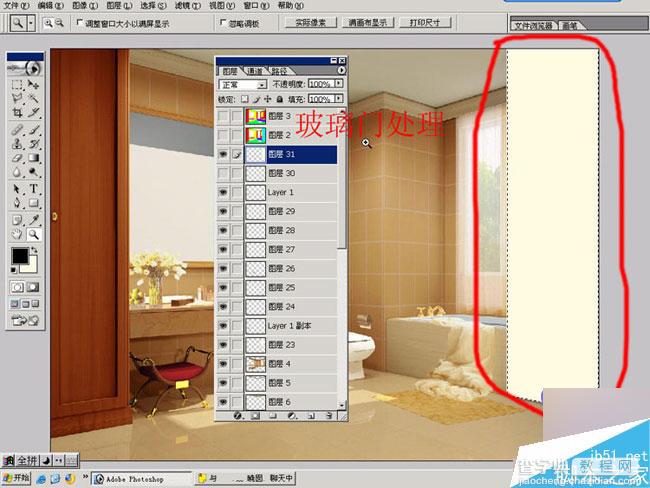Viewport: 650px width, 488px height.
Task: Check 忽略调板 checkbox
Action: point(223,23)
